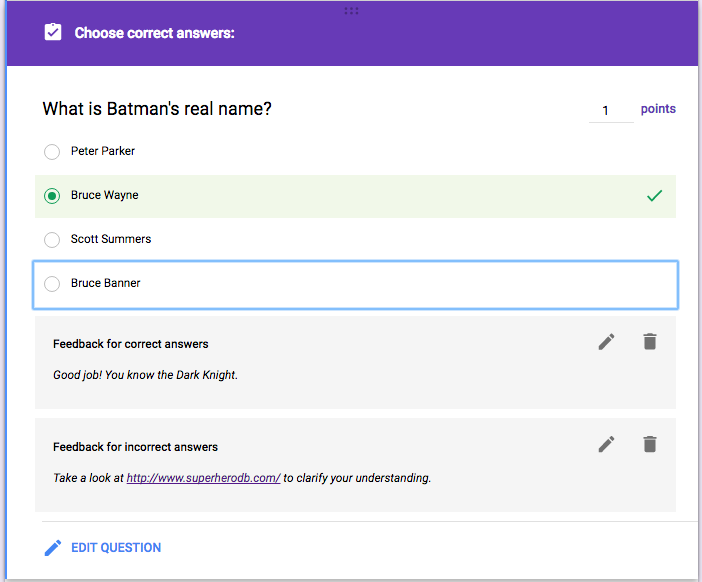Click the points value input field
Image resolution: width=702 pixels, height=582 pixels.
tap(609, 110)
